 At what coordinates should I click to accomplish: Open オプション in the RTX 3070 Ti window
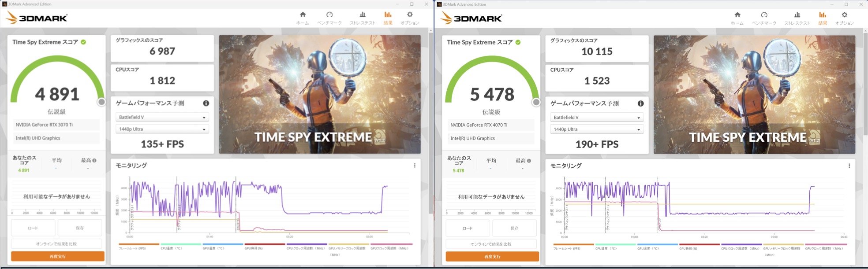[410, 18]
